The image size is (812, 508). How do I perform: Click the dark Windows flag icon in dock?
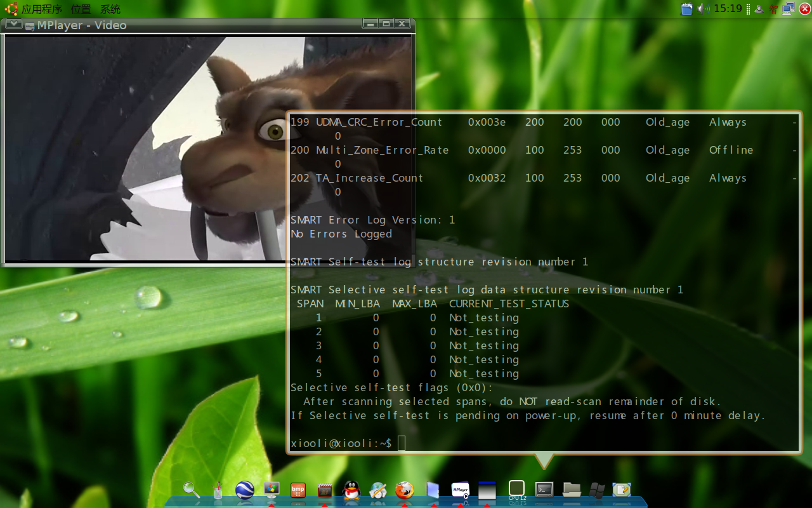[597, 490]
